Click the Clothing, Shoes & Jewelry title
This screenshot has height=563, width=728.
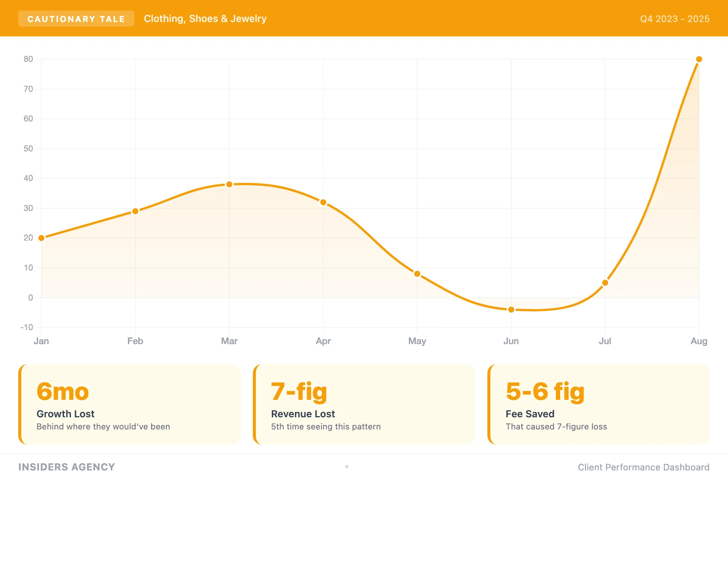205,19
